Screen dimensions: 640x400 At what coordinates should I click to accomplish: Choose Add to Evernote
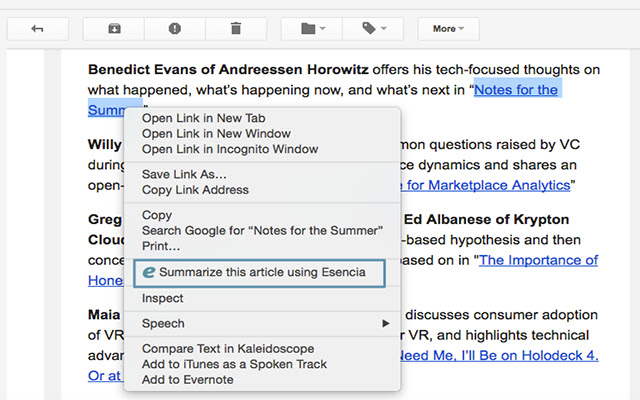click(187, 379)
